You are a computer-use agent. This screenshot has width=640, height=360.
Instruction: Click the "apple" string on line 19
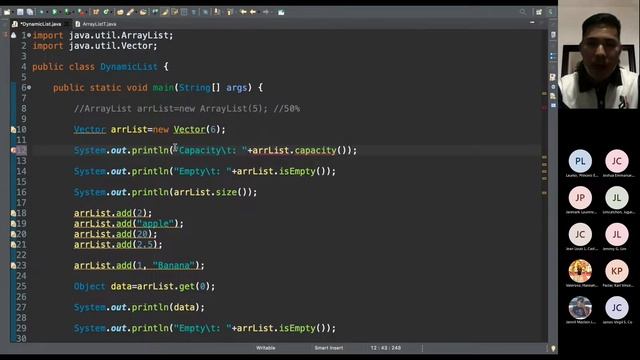pyautogui.click(x=155, y=224)
